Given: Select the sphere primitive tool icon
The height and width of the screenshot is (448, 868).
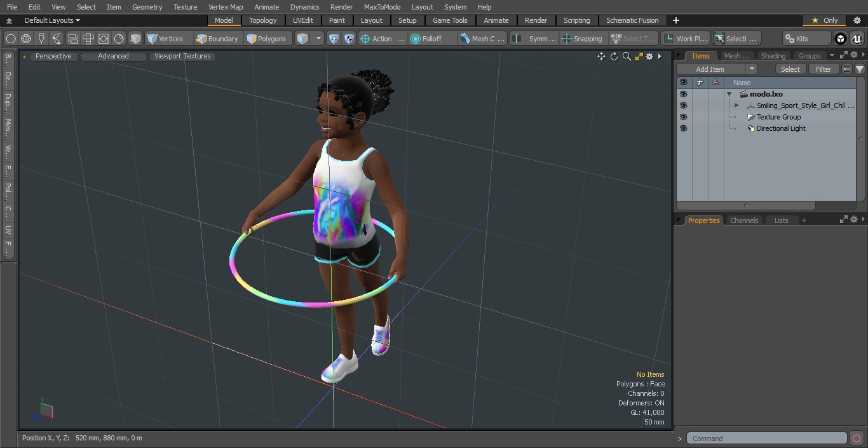Looking at the screenshot, I should pyautogui.click(x=11, y=39).
